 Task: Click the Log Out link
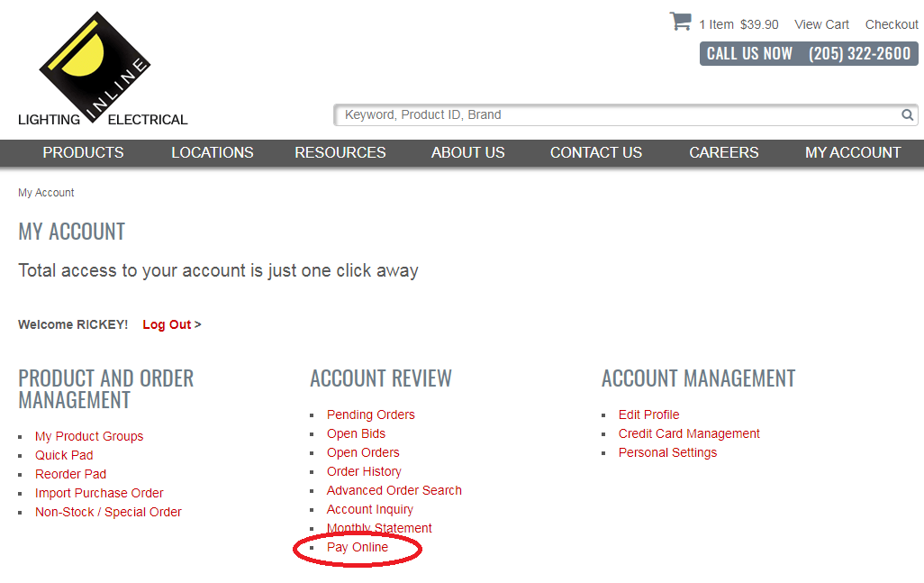[x=168, y=324]
